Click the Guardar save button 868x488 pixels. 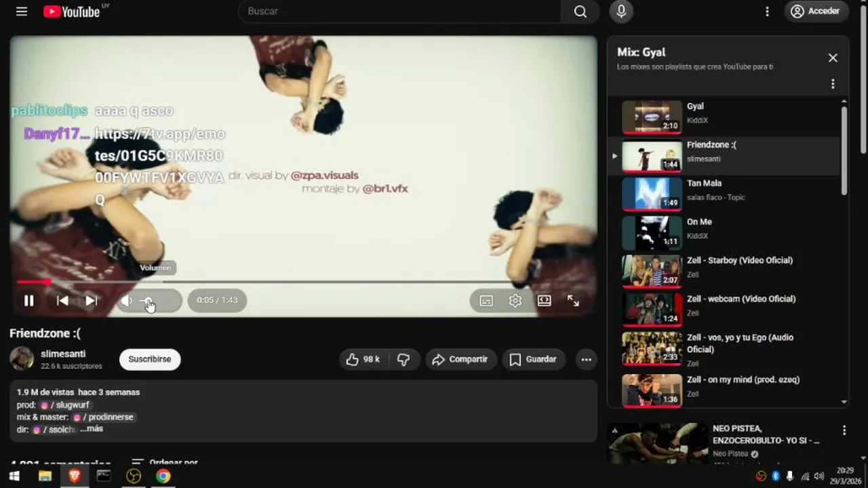click(534, 359)
